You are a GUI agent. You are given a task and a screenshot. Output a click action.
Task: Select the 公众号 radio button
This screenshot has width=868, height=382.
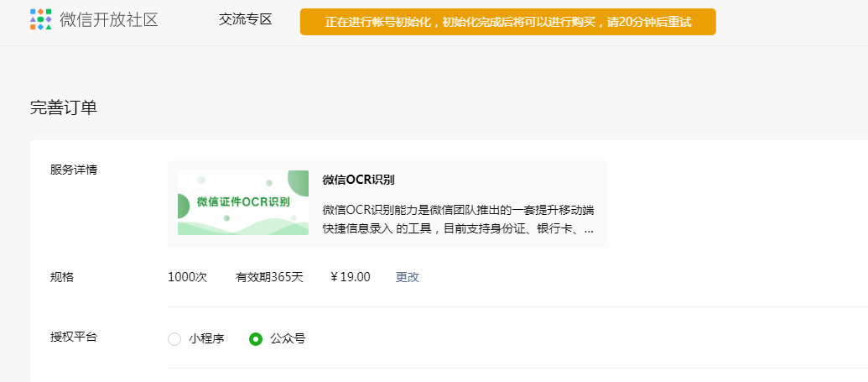point(255,338)
